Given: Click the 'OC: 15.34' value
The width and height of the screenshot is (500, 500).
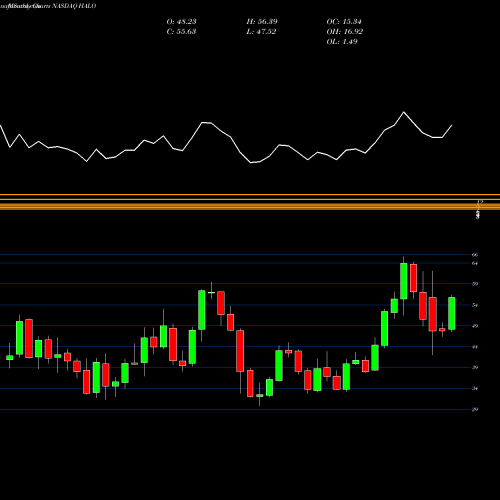Looking at the screenshot, I should [x=344, y=22].
